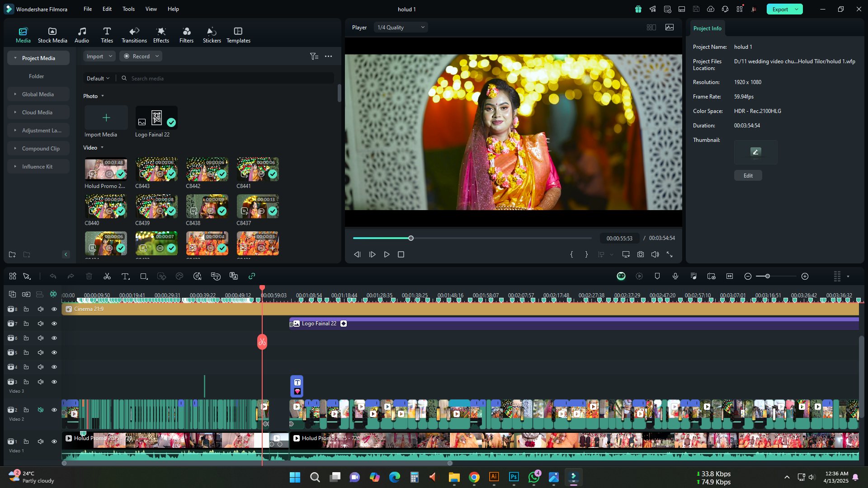
Task: Play the preview video
Action: pos(387,254)
